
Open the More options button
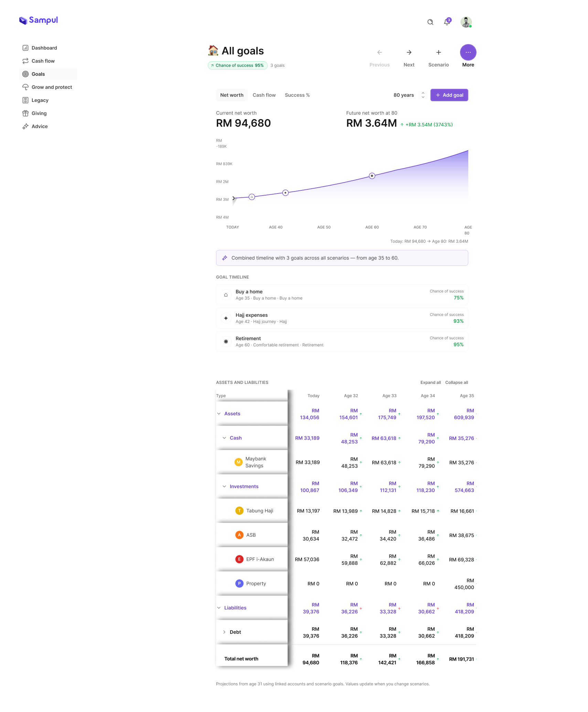point(468,52)
